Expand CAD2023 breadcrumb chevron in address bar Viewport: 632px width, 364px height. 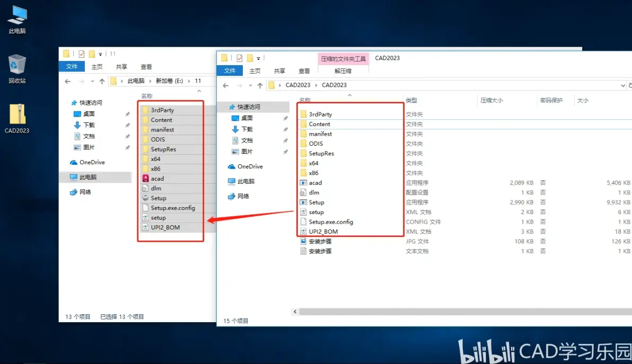(x=316, y=85)
